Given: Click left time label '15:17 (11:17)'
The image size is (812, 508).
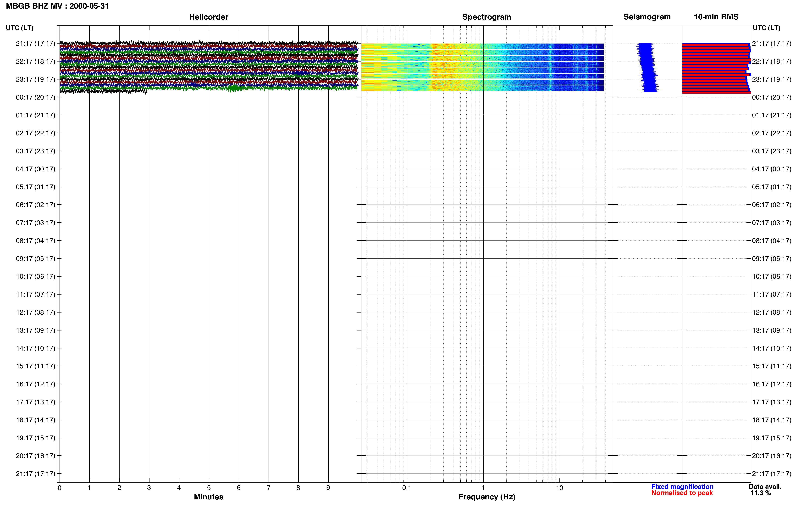Looking at the screenshot, I should [35, 366].
